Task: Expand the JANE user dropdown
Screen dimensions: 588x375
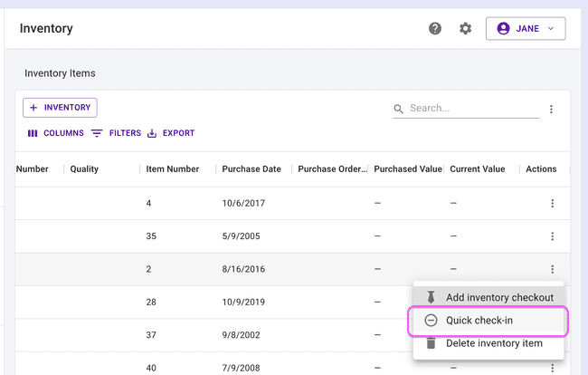Action: [526, 29]
